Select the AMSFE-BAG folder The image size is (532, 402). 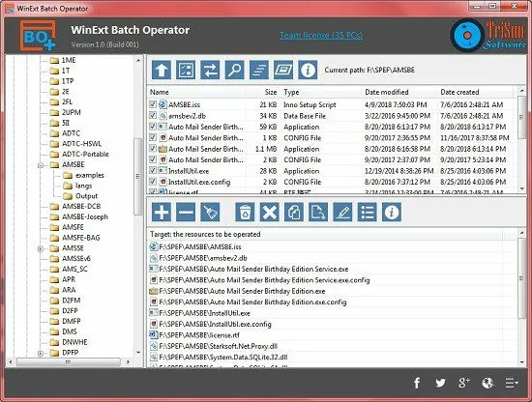(80, 238)
